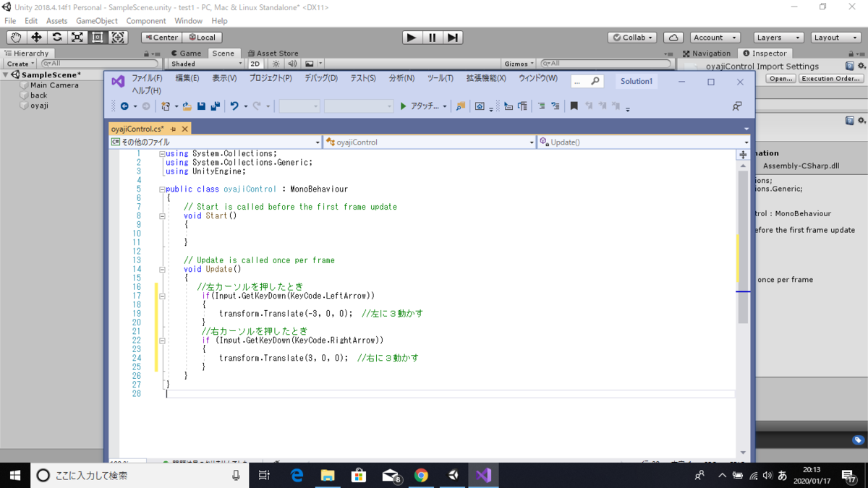Image resolution: width=868 pixels, height=488 pixels.
Task: Pin the oyajiControl.cs tab
Action: (x=174, y=129)
